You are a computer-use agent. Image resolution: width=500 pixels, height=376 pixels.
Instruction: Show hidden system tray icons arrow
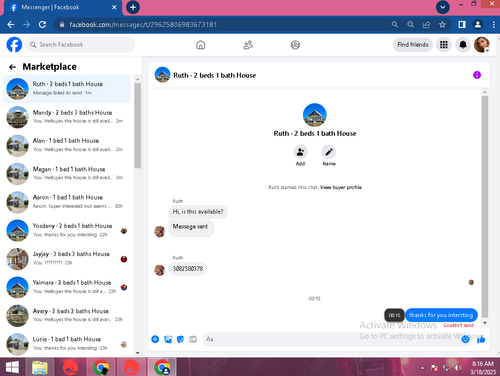coord(422,368)
